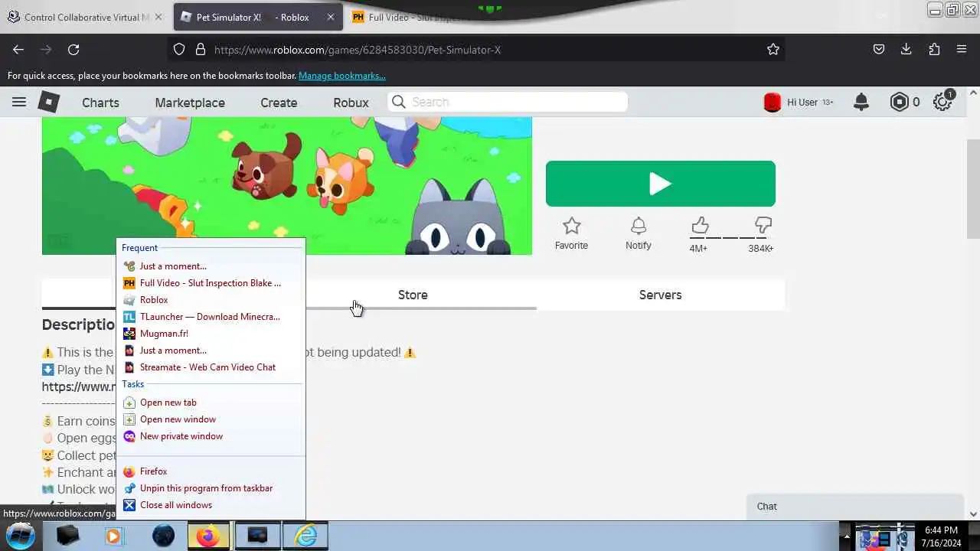The height and width of the screenshot is (551, 980).
Task: Open the Pocket save icon
Action: click(879, 49)
